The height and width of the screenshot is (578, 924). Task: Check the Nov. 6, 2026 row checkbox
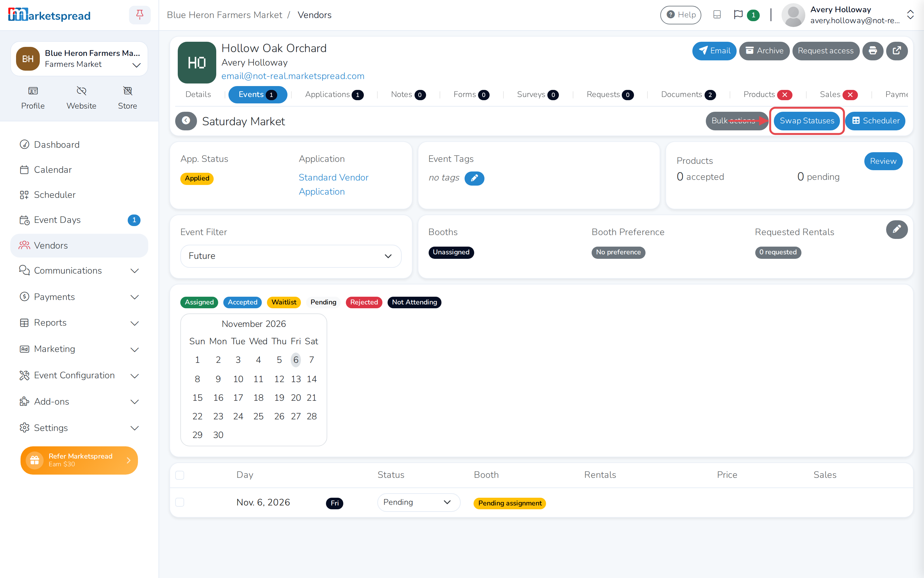179,502
